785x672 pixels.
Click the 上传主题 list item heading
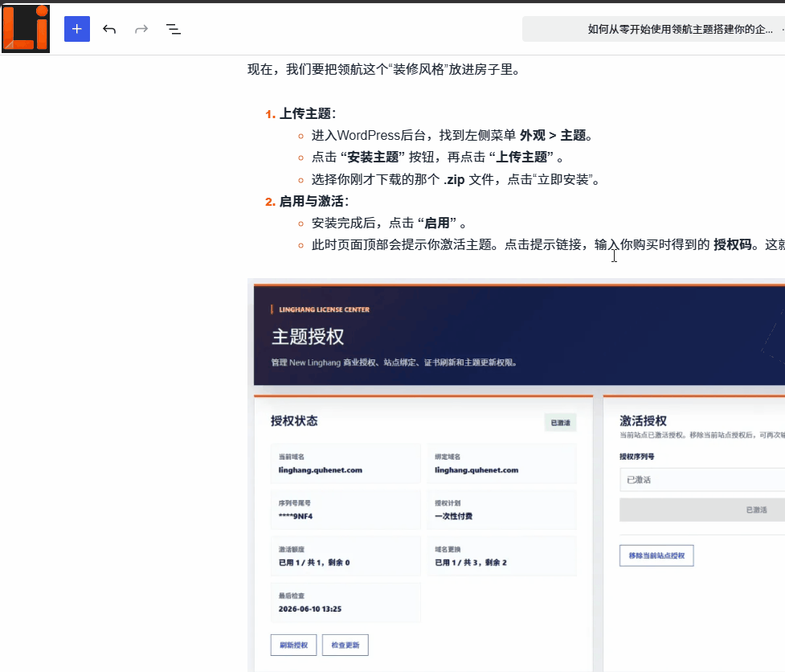tap(308, 113)
